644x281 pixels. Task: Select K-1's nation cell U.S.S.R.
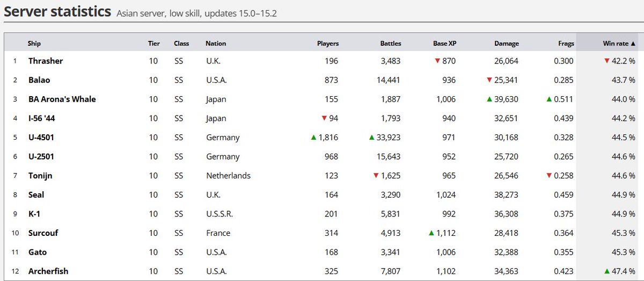point(219,214)
